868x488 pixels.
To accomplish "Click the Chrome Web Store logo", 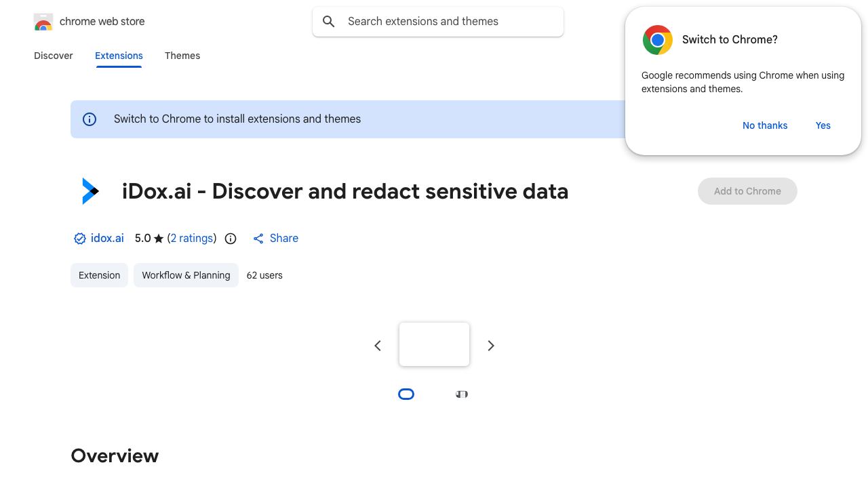I will coord(43,22).
